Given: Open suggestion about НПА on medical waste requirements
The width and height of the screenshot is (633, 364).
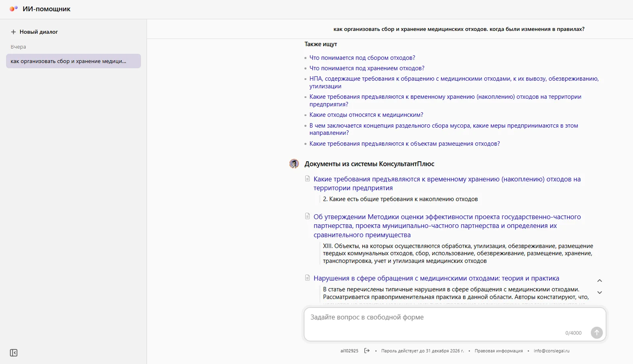Looking at the screenshot, I should click(x=454, y=82).
